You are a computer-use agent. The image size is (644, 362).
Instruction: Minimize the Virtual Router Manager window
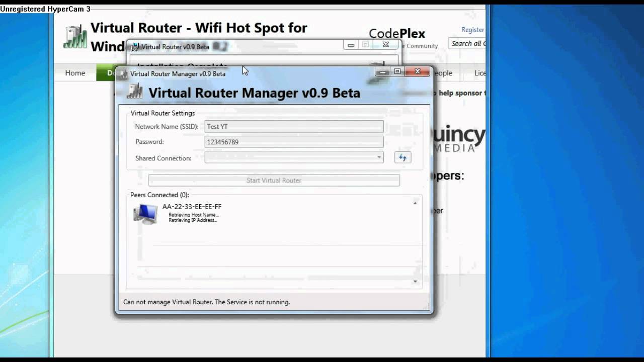click(x=383, y=72)
